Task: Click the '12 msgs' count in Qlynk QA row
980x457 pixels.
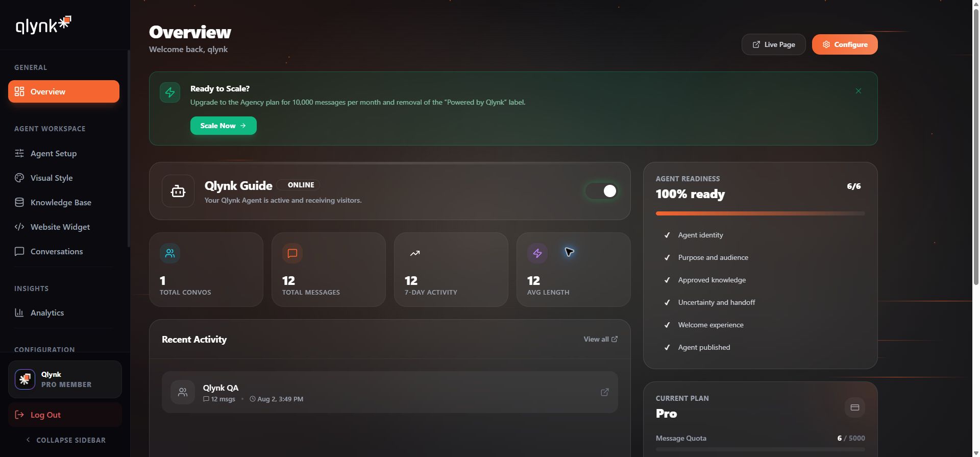Action: (223, 399)
